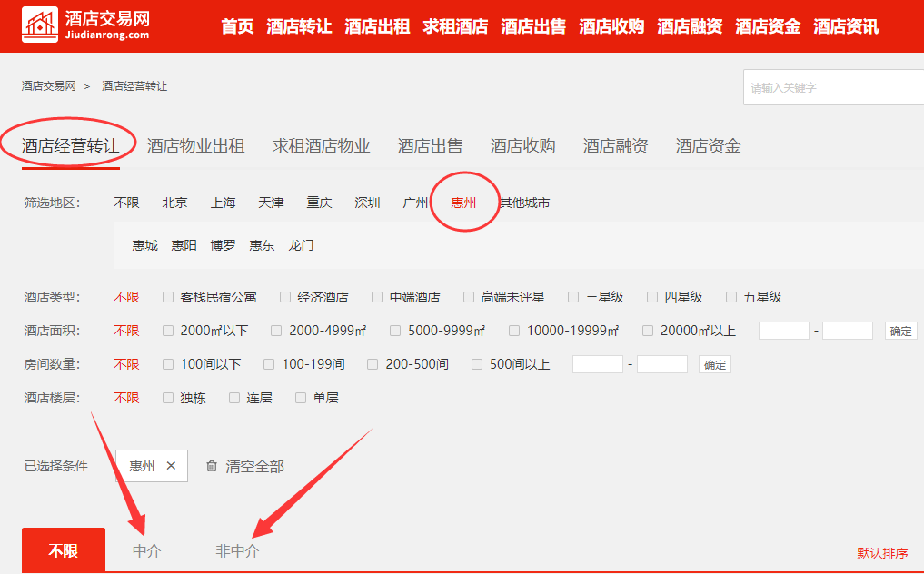Clear all filters with 清空全部

[254, 467]
